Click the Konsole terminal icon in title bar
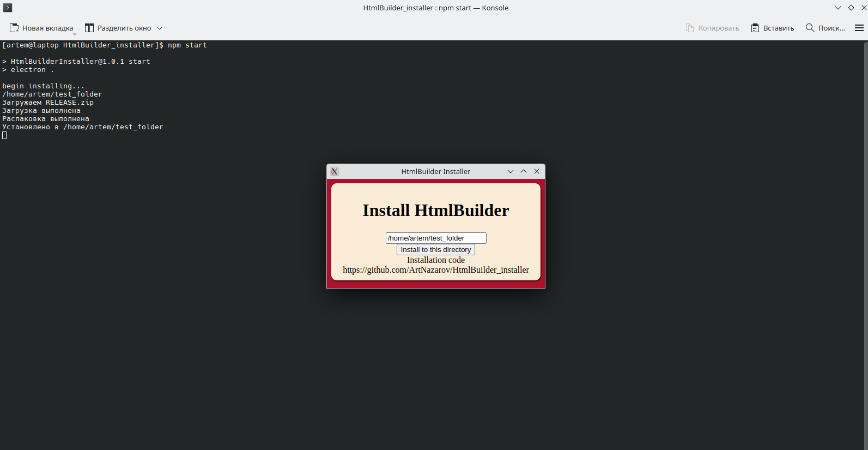The image size is (868, 450). [x=8, y=8]
